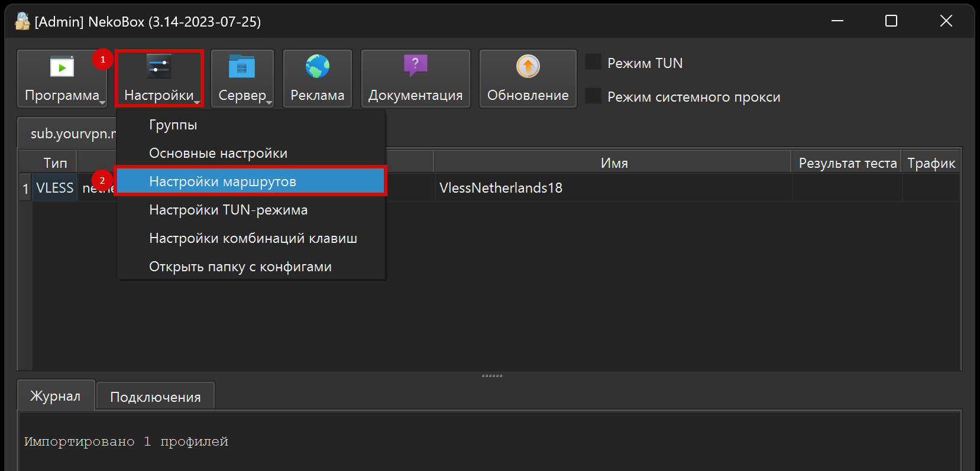Click the Обновление arrow icon
The height and width of the screenshot is (471, 980).
pos(528,66)
